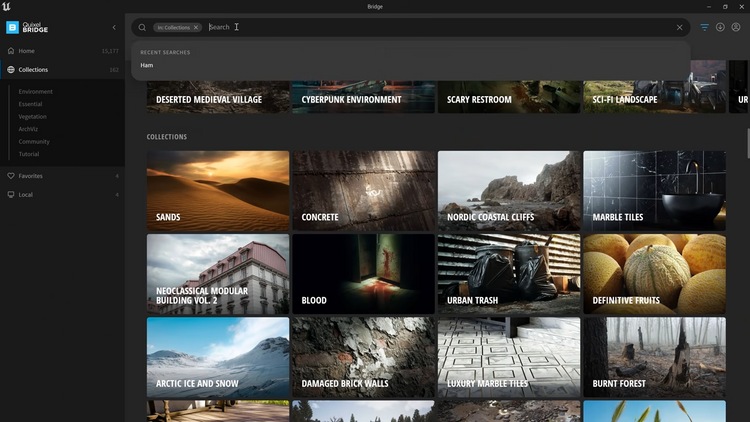The image size is (750, 422).
Task: Select the Community subcategory
Action: pyautogui.click(x=34, y=142)
